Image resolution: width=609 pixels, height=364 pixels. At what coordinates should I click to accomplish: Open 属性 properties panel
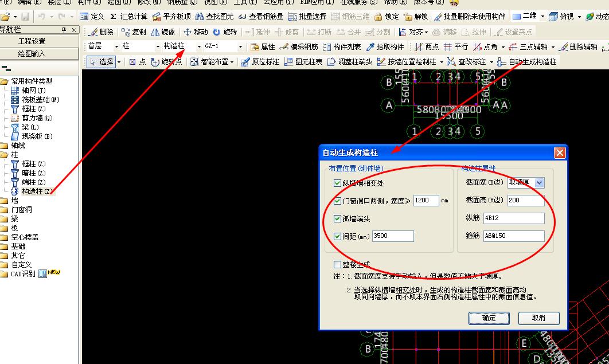click(263, 46)
